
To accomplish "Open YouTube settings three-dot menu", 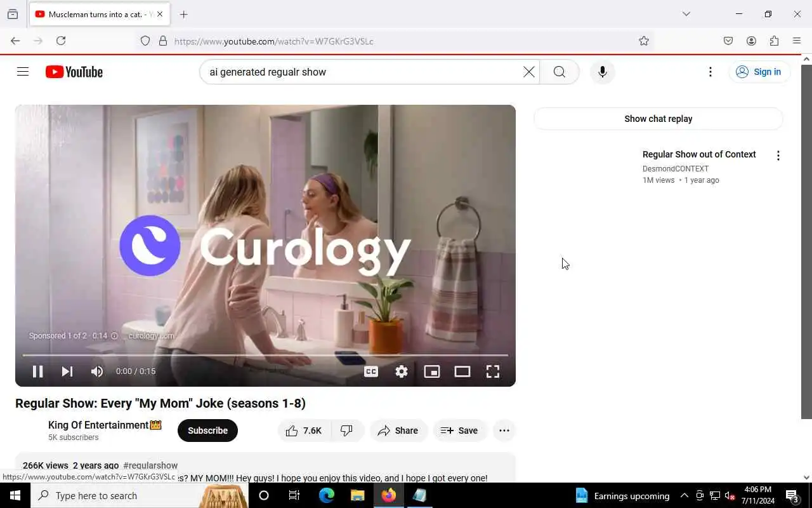I will click(x=710, y=72).
